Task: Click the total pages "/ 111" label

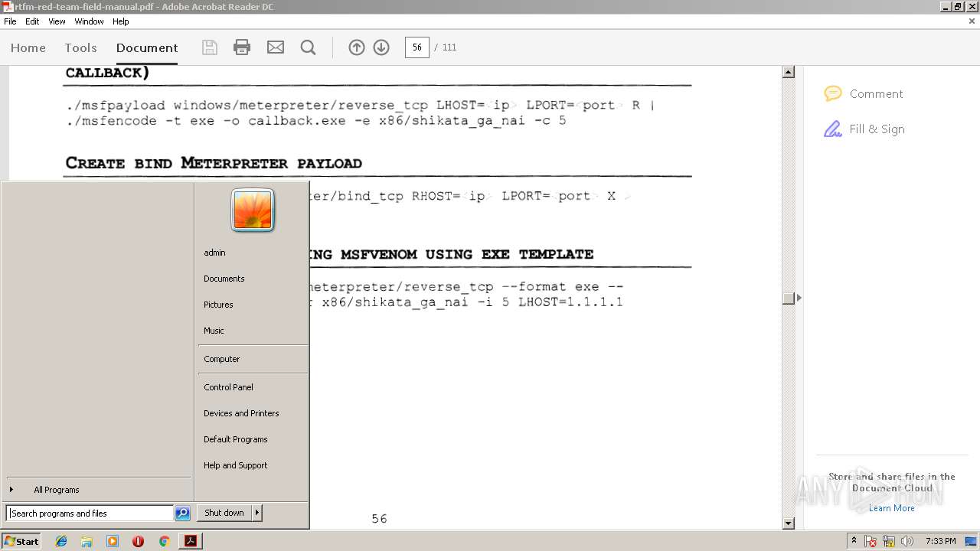Action: 446,47
